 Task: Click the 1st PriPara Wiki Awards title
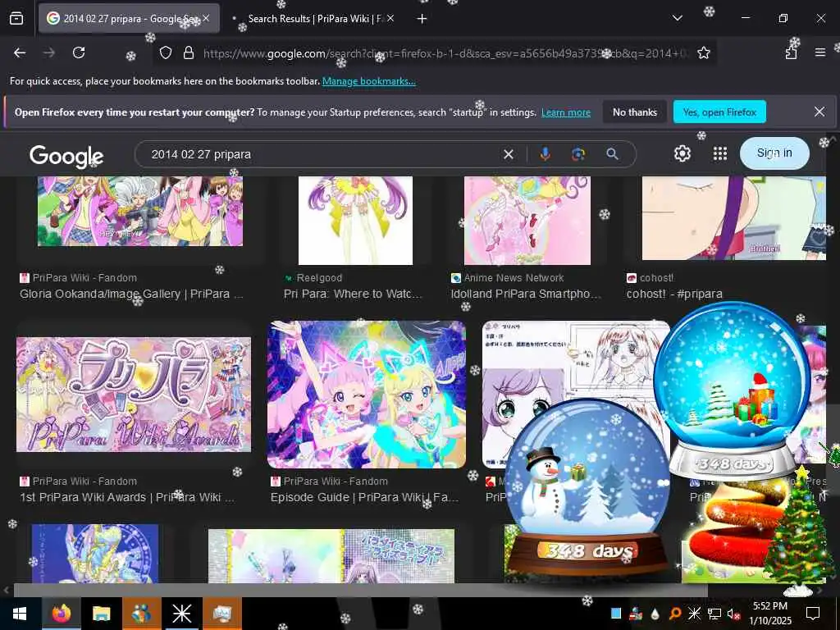127,497
